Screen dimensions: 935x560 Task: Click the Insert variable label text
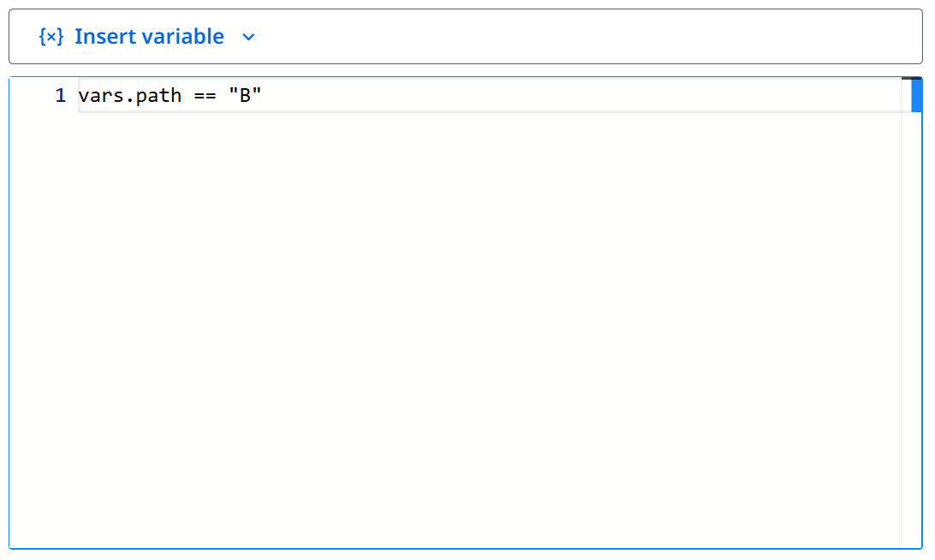coord(149,37)
